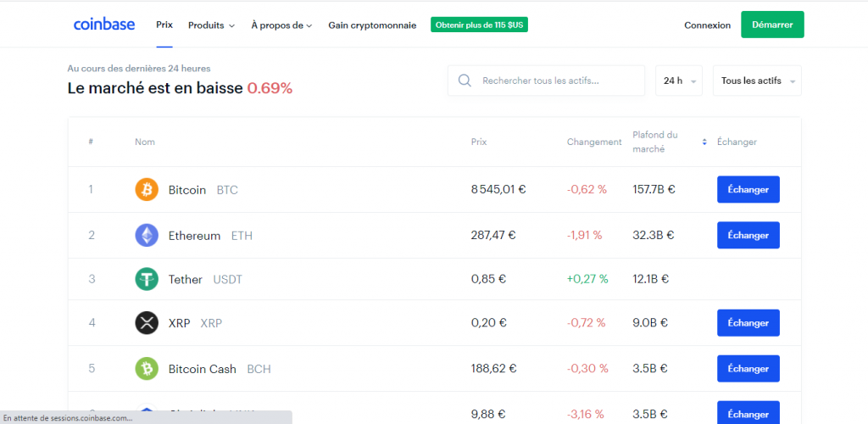Click the -0,30 % change value
Image resolution: width=868 pixels, height=424 pixels.
pos(587,369)
